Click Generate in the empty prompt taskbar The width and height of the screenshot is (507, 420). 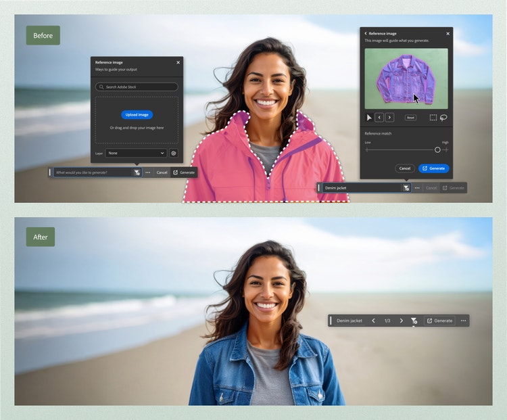click(184, 172)
